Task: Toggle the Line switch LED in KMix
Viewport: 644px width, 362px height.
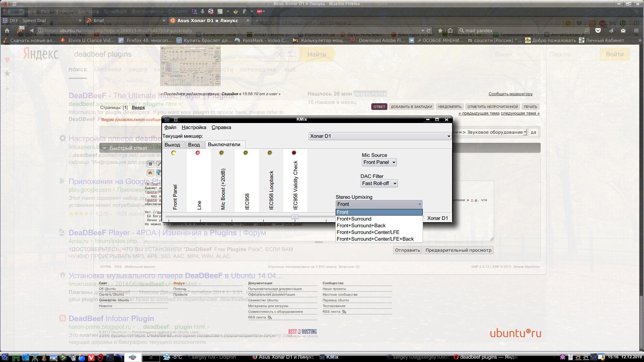Action: click(198, 153)
